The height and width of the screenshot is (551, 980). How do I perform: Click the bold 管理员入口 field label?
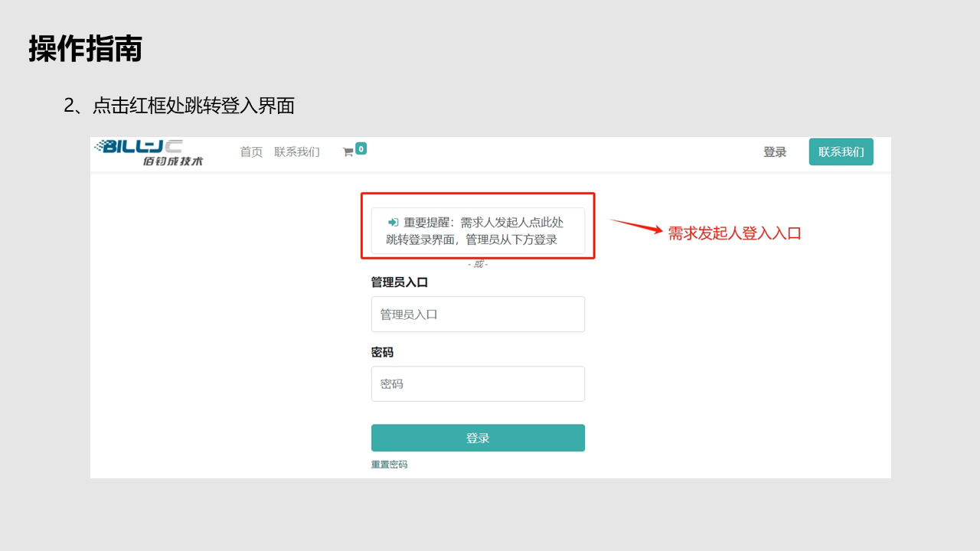tap(400, 282)
